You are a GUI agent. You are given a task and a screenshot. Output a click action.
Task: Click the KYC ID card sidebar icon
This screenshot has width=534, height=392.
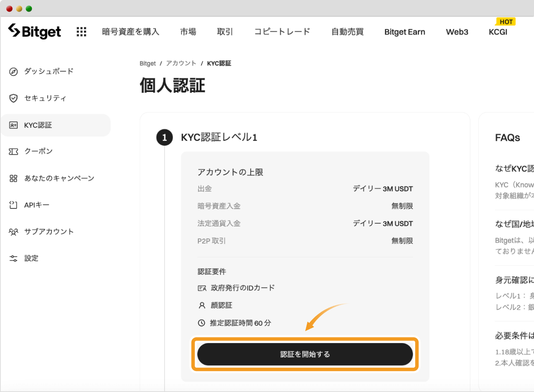pyautogui.click(x=14, y=125)
